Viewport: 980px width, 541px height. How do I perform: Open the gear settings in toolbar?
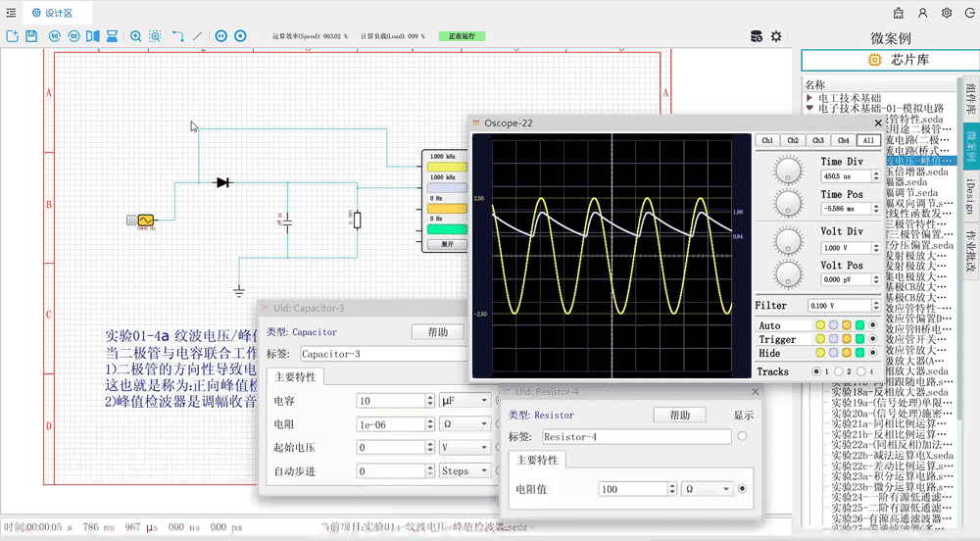(x=775, y=36)
